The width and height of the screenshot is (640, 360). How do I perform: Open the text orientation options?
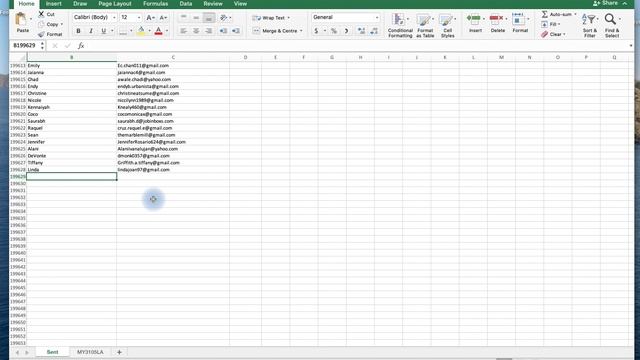tap(224, 18)
